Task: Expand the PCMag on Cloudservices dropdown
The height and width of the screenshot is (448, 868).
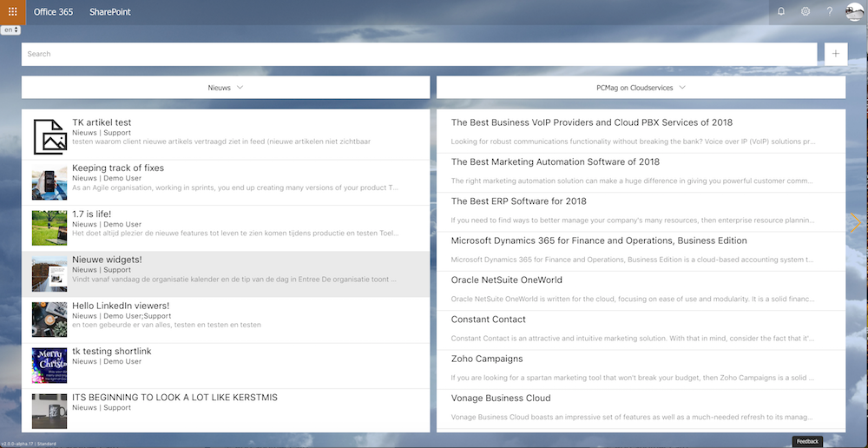Action: 641,88
